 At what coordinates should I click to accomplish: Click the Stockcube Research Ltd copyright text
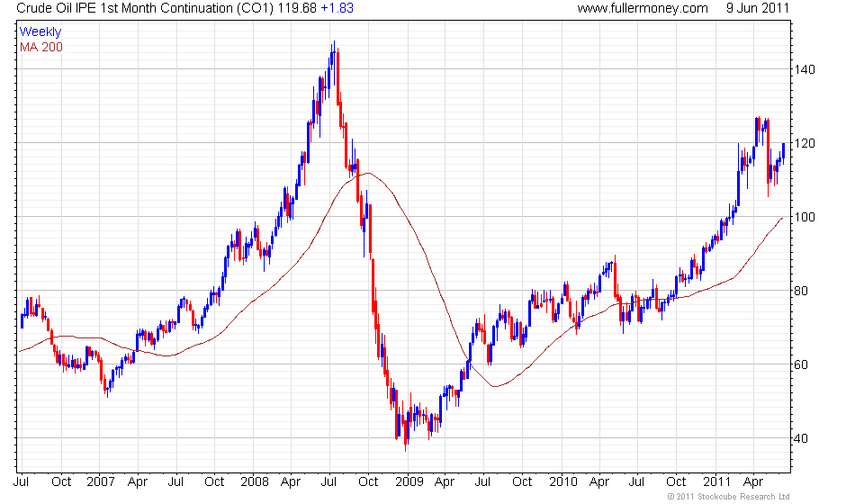[x=728, y=497]
